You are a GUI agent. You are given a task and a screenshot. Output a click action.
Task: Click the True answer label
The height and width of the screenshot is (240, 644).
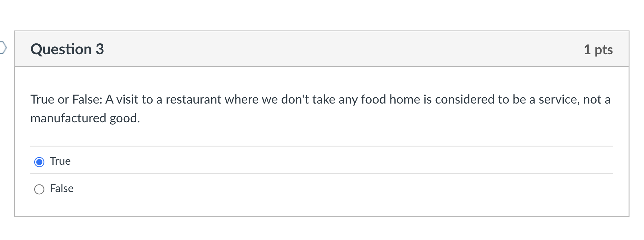coord(60,161)
